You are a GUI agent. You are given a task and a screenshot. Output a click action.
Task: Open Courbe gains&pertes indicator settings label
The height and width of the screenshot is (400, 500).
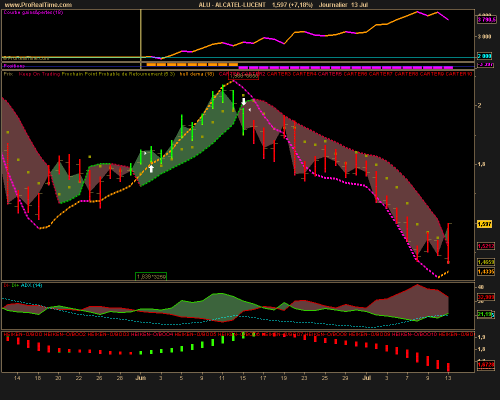coord(33,12)
